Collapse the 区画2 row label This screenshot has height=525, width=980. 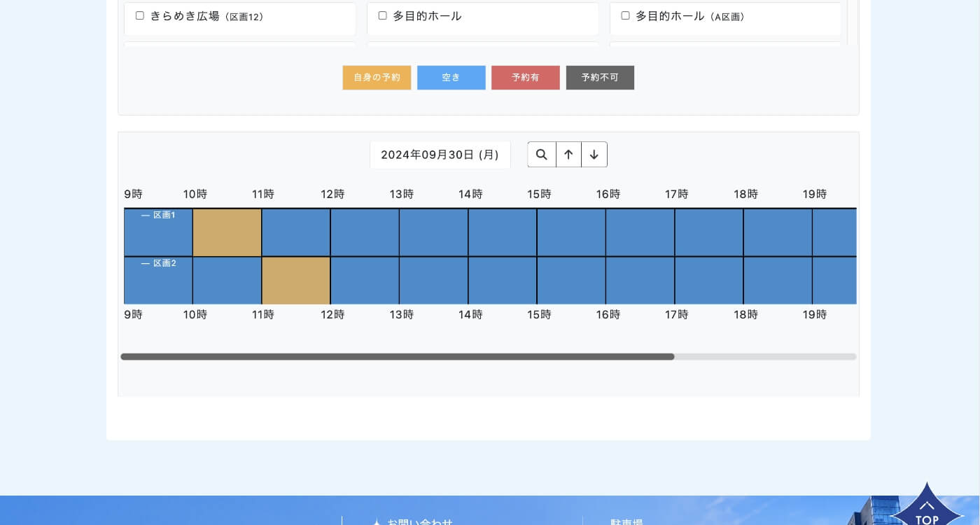tap(158, 264)
